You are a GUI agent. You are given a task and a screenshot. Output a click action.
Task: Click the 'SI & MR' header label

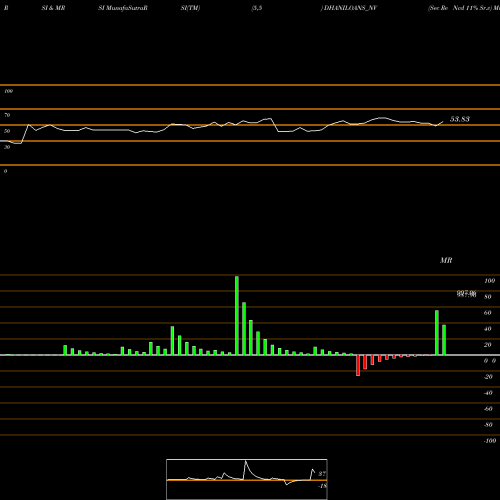[53, 8]
